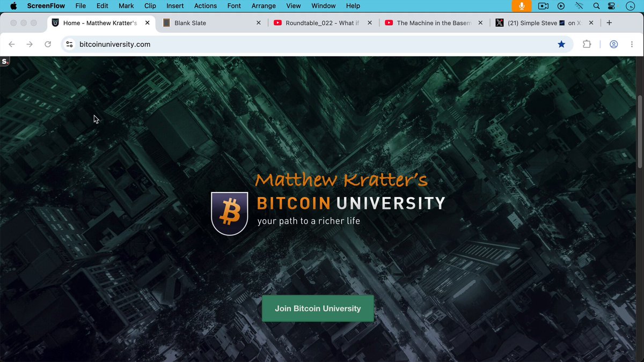Viewport: 644px width, 362px height.
Task: Open the Chrome profile icon
Action: click(x=613, y=45)
